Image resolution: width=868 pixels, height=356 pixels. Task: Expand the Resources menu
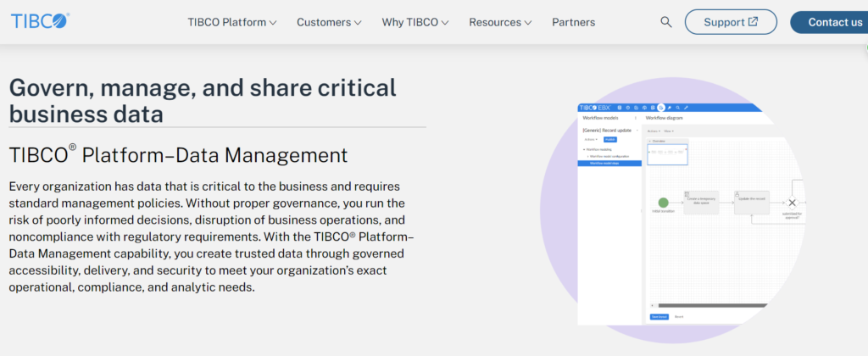pos(500,22)
